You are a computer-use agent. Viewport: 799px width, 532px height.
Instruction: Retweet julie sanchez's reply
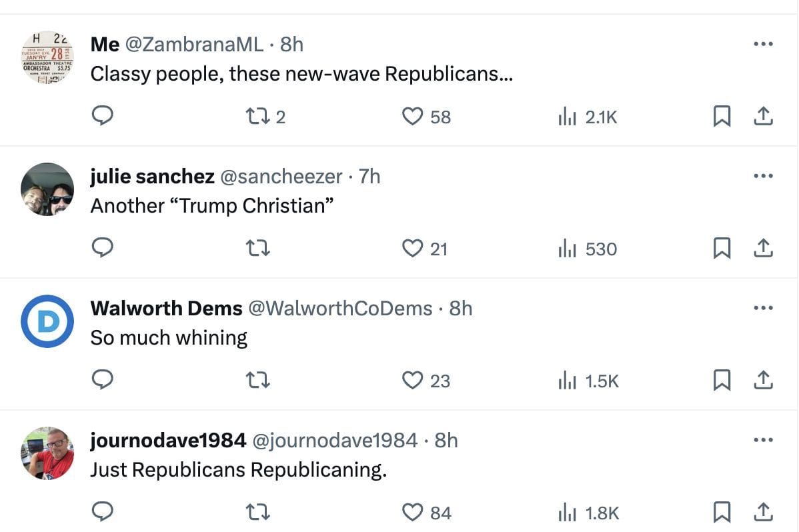click(x=257, y=247)
